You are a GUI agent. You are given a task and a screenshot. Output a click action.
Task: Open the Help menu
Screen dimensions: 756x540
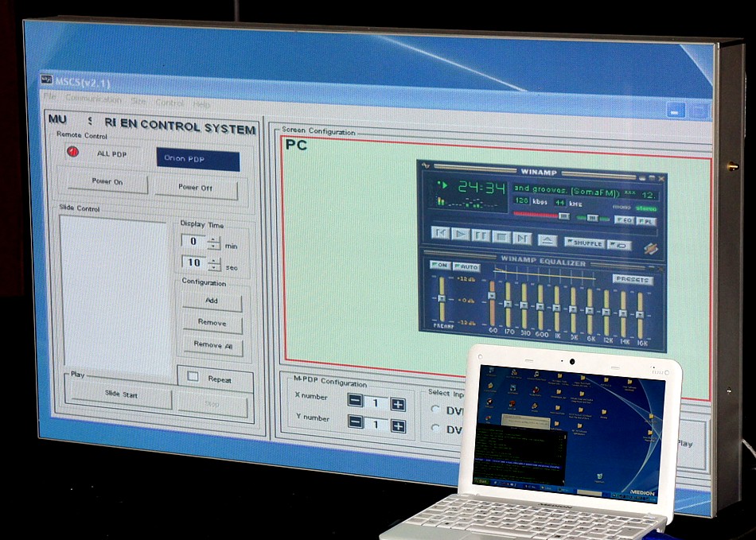202,104
